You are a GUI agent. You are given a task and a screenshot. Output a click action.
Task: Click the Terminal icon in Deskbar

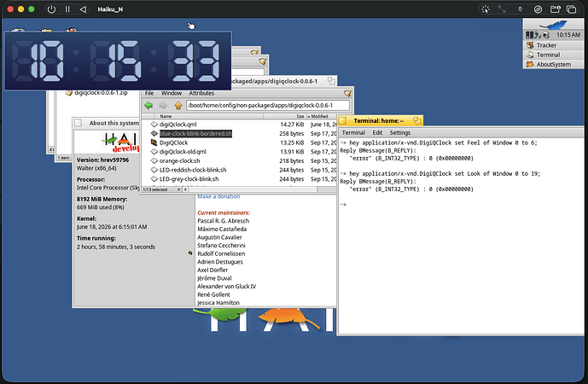pyautogui.click(x=530, y=55)
